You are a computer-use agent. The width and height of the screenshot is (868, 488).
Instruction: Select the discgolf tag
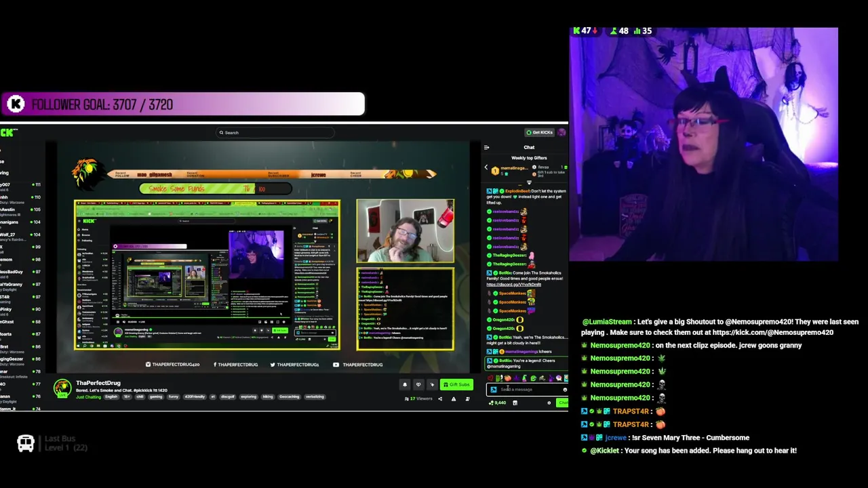click(227, 396)
